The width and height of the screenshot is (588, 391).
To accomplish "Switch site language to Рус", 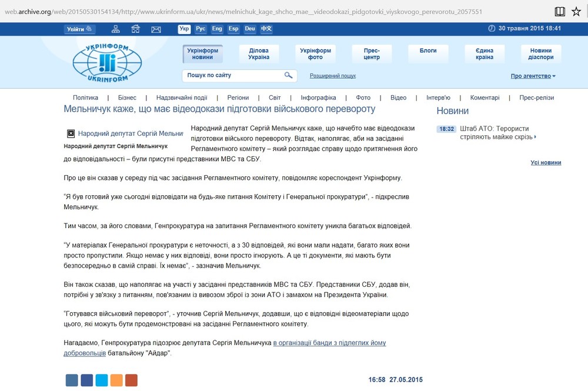I will [201, 29].
